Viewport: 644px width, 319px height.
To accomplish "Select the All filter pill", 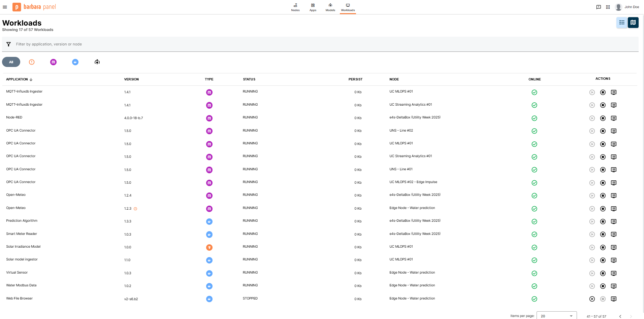I will pyautogui.click(x=11, y=62).
